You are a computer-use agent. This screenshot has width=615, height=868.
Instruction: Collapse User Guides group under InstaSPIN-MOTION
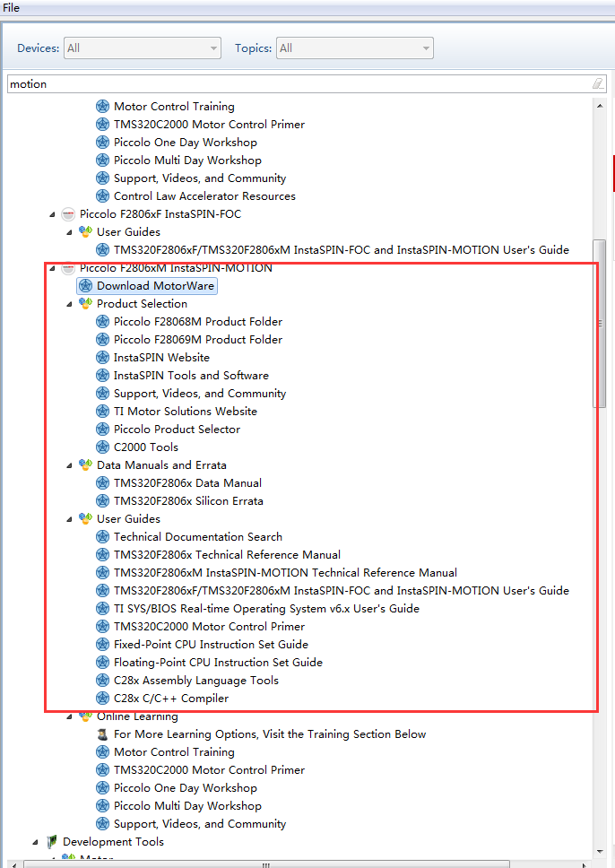[x=69, y=519]
